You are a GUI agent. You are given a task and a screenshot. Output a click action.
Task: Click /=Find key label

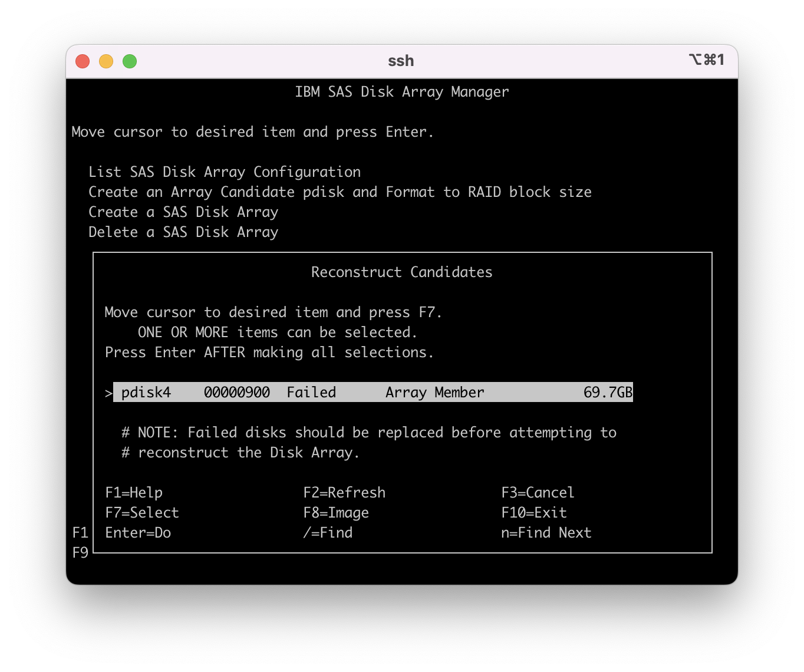[328, 533]
